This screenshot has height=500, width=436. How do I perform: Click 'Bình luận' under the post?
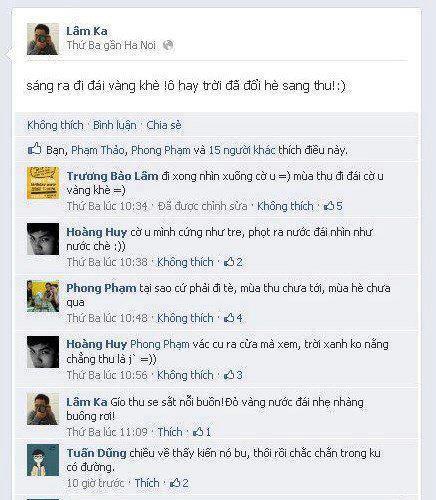coord(115,125)
